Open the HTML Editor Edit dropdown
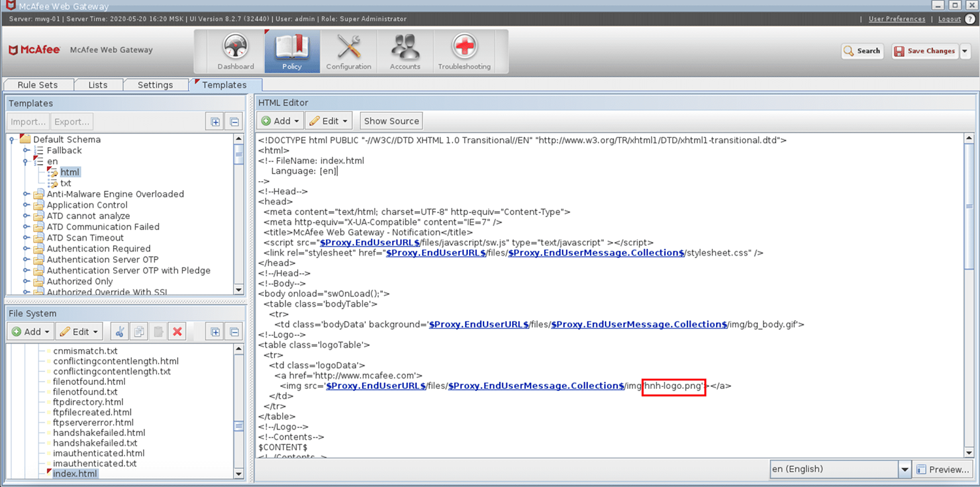 pyautogui.click(x=329, y=121)
